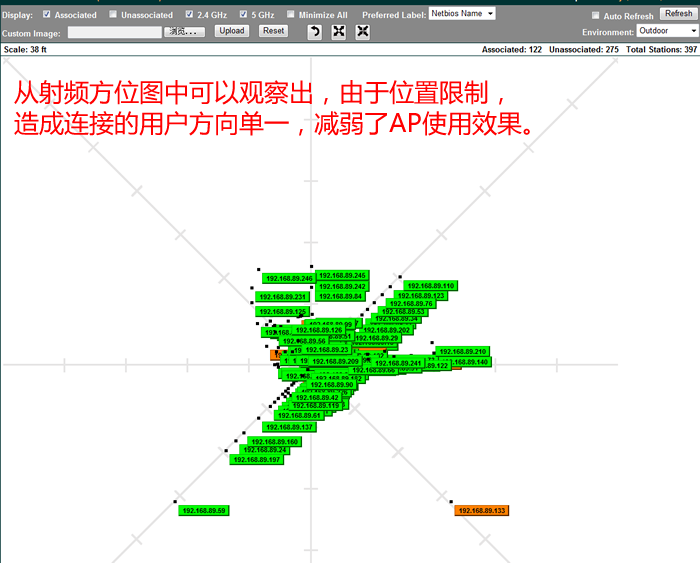
Task: Select station 192.168.89.76
Action: [x=411, y=304]
